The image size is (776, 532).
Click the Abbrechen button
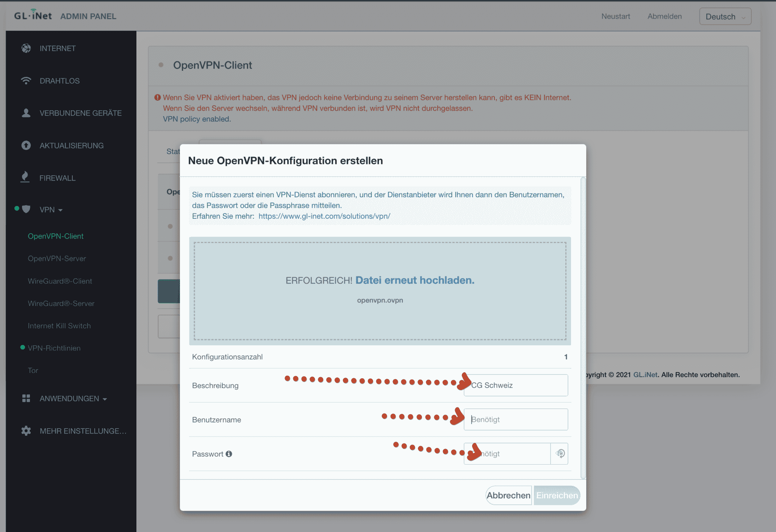[x=508, y=495]
